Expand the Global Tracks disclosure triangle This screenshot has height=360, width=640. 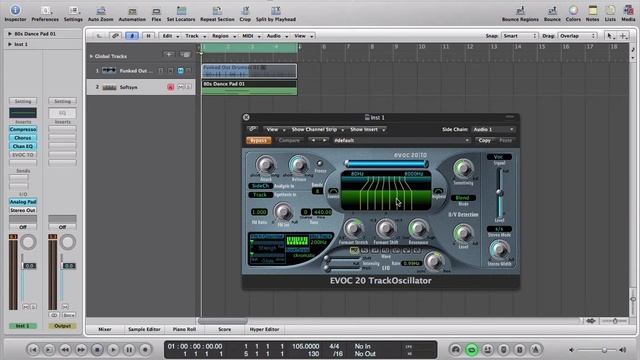[91, 56]
